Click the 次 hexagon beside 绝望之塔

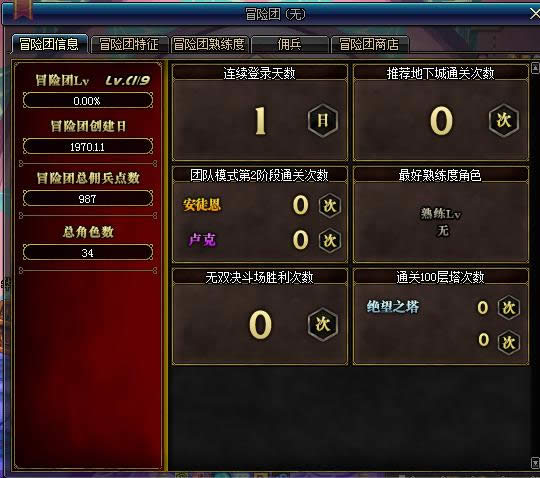(x=509, y=308)
